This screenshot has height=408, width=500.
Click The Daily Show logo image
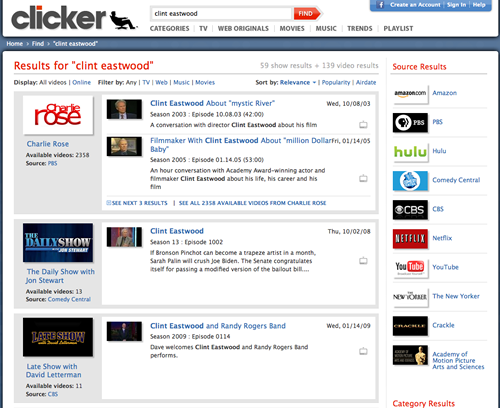58,243
